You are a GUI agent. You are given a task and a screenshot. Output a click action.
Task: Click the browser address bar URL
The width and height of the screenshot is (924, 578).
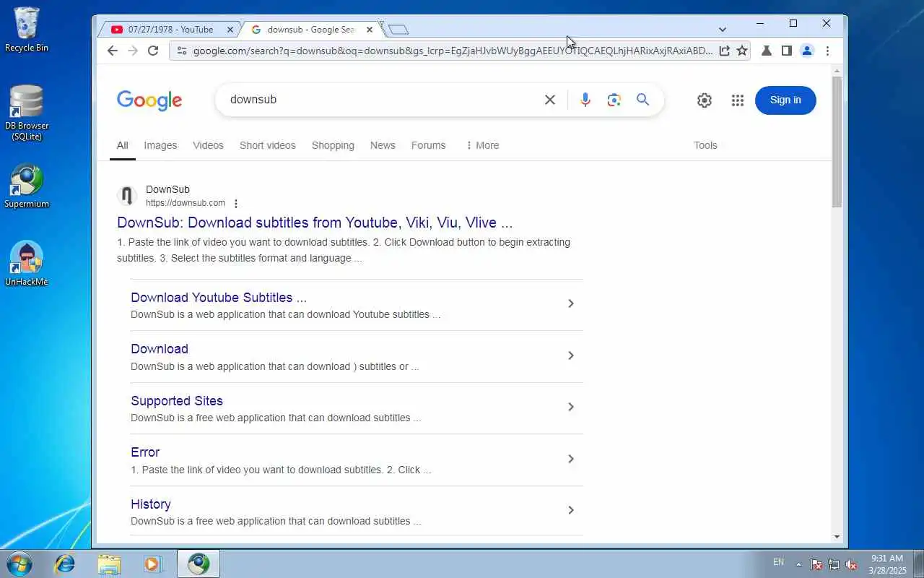point(452,51)
